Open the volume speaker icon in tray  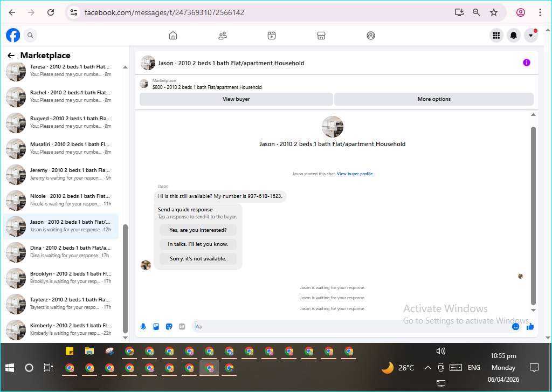(x=440, y=351)
